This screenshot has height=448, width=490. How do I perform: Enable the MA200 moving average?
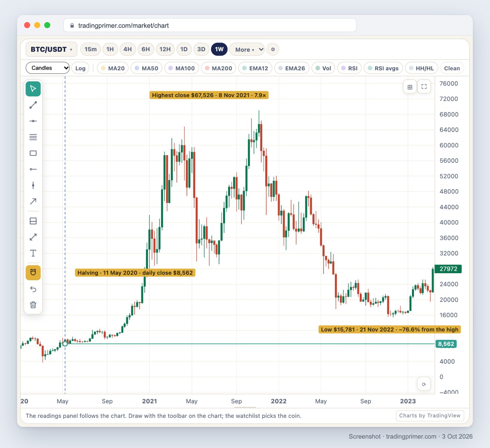[218, 68]
